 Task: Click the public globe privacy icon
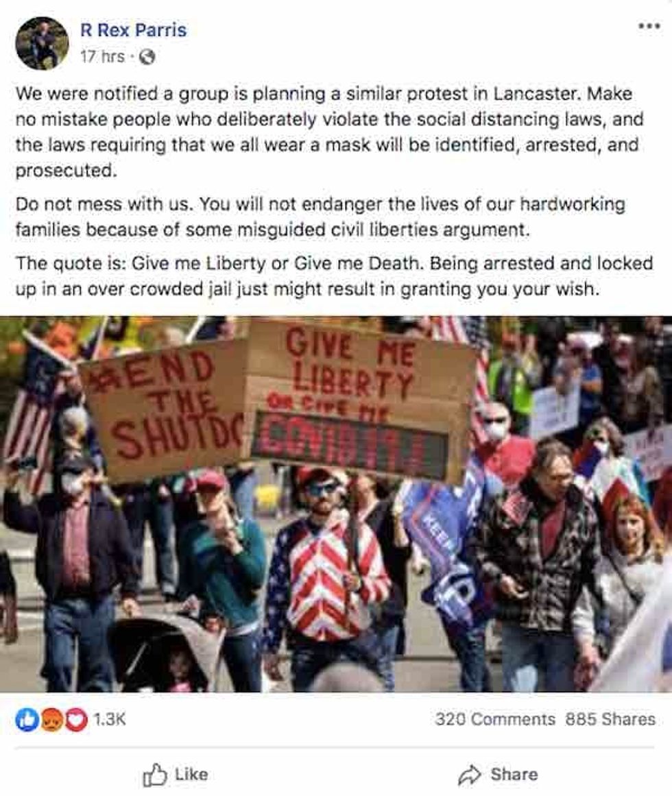(x=147, y=57)
